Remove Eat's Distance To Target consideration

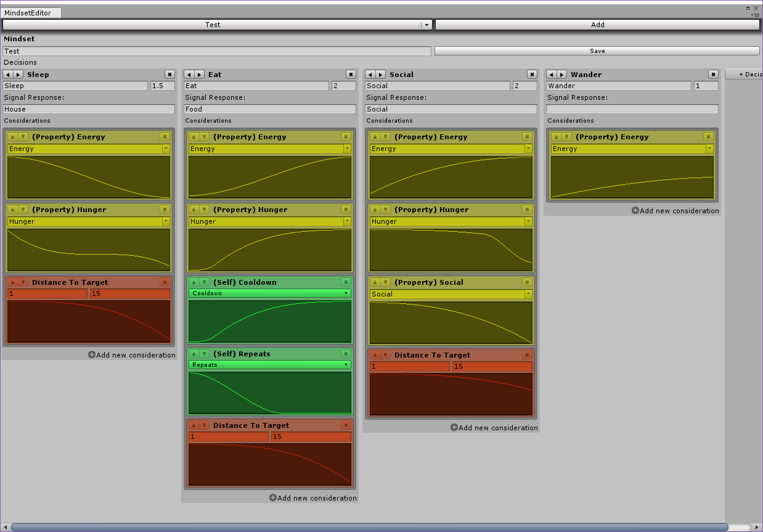pos(346,425)
